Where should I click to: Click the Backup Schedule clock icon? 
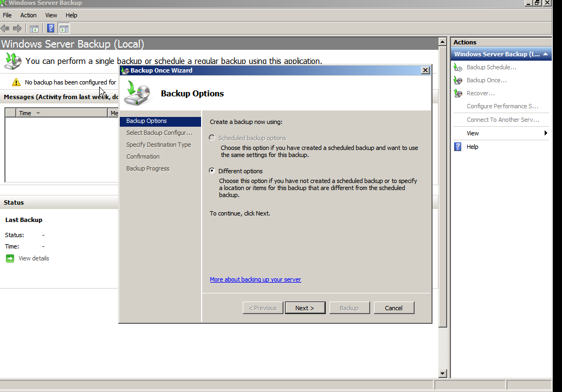(458, 67)
